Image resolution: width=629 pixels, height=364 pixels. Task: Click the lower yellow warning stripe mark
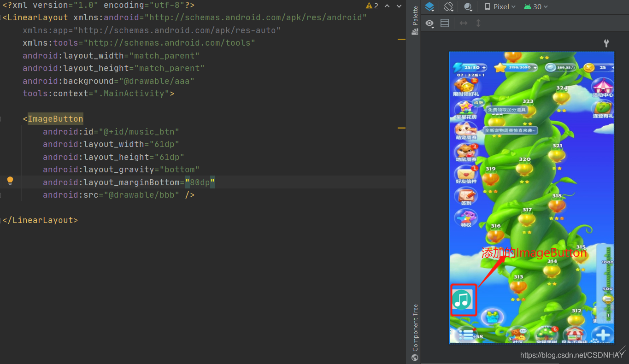point(401,128)
